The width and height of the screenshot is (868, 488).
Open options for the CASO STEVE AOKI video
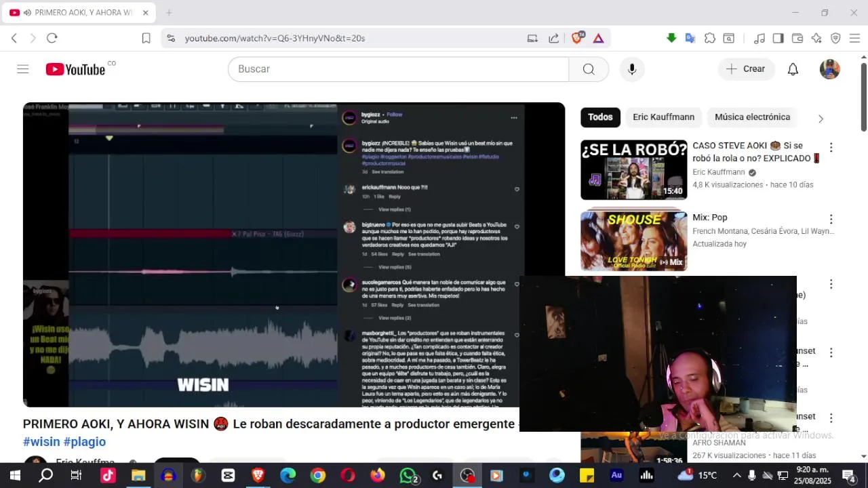coord(831,147)
